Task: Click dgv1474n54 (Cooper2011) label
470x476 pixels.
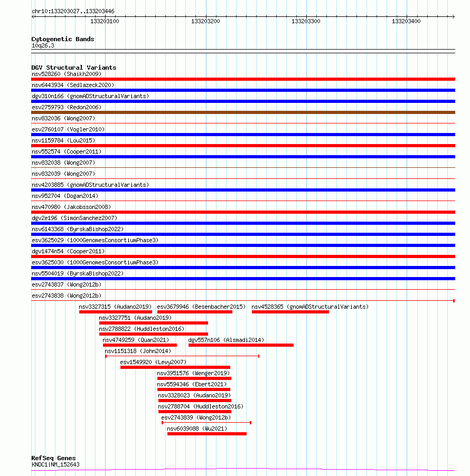Action: (x=68, y=251)
